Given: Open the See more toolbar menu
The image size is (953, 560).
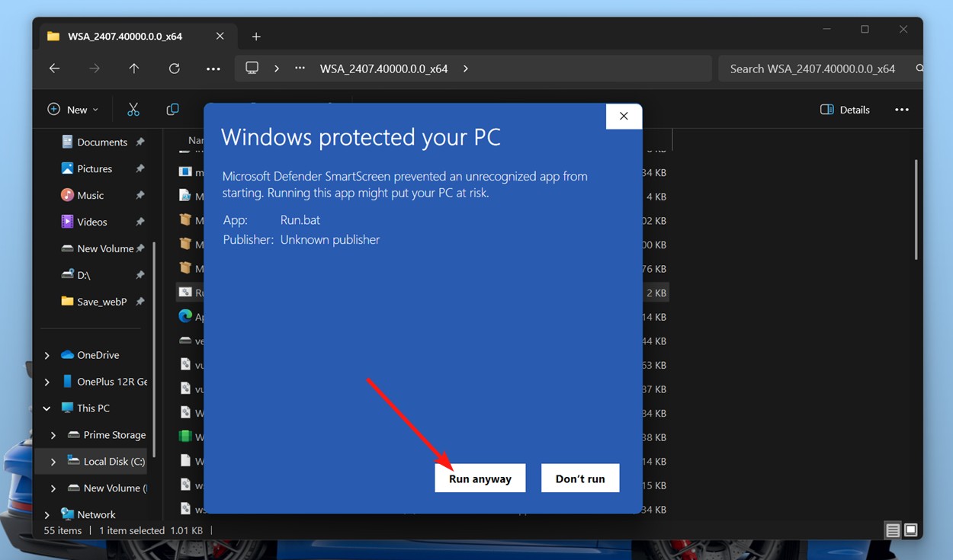Looking at the screenshot, I should 902,109.
